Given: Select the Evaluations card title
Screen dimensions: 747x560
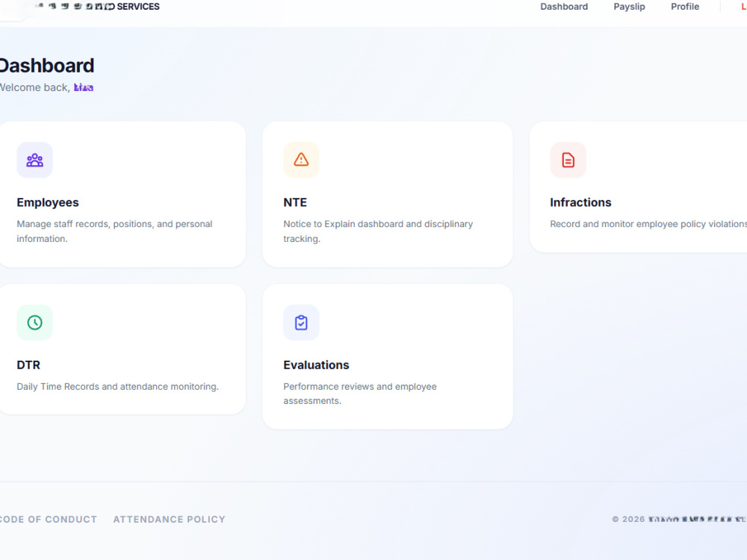Looking at the screenshot, I should pos(316,365).
